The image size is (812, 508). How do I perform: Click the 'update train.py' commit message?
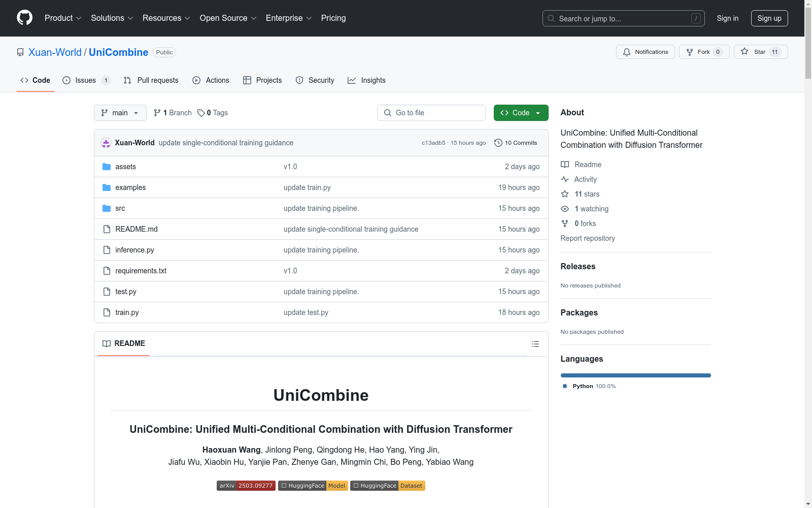307,187
